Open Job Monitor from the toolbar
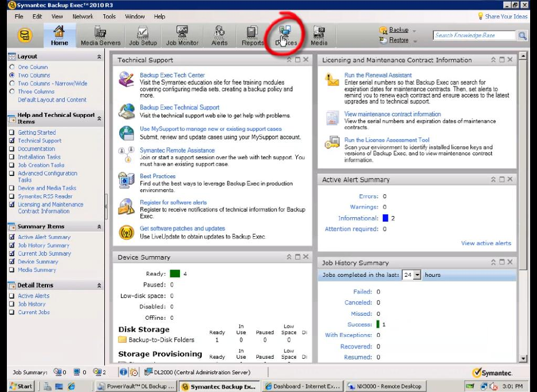537x392 pixels. [x=182, y=36]
